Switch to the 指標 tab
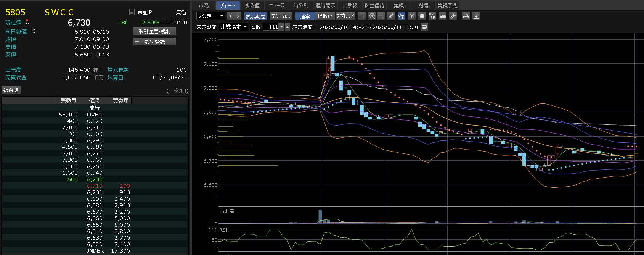Image resolution: width=644 pixels, height=255 pixels. (x=423, y=5)
